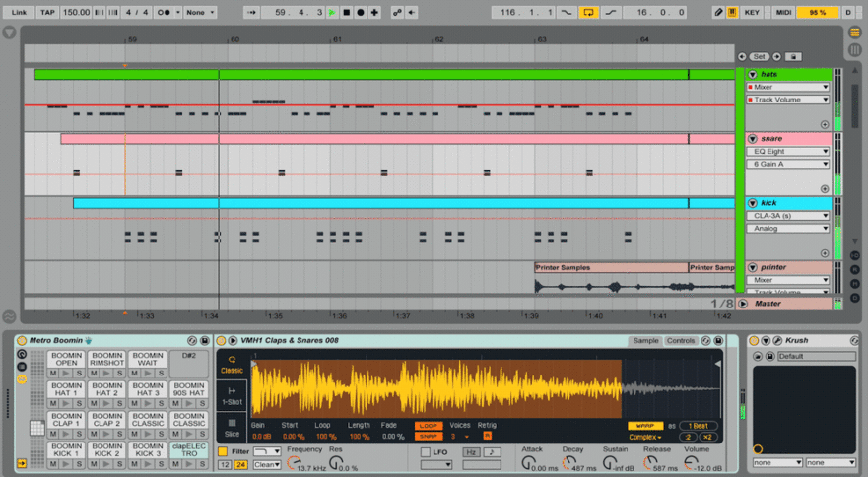This screenshot has height=477, width=868.
Task: Click the Back to Arrangement arrow
Action: point(411,12)
